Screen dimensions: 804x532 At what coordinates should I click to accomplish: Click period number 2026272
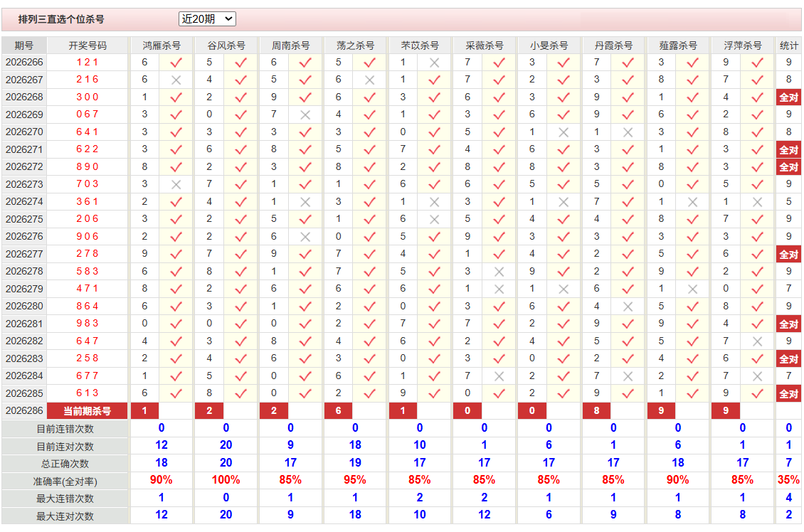[x=24, y=166]
